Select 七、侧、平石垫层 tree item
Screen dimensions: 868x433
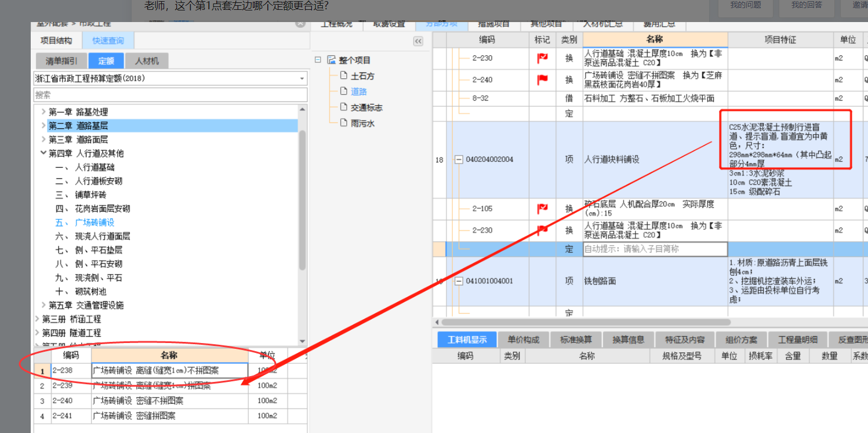tap(89, 250)
